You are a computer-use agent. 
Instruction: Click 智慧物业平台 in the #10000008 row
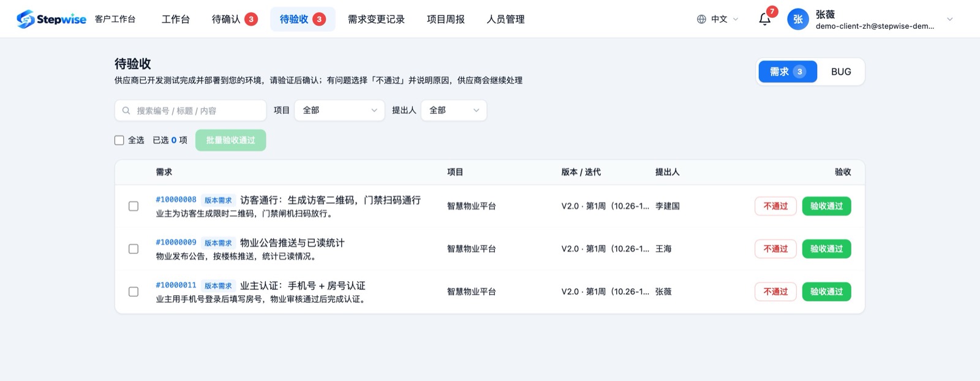click(472, 206)
